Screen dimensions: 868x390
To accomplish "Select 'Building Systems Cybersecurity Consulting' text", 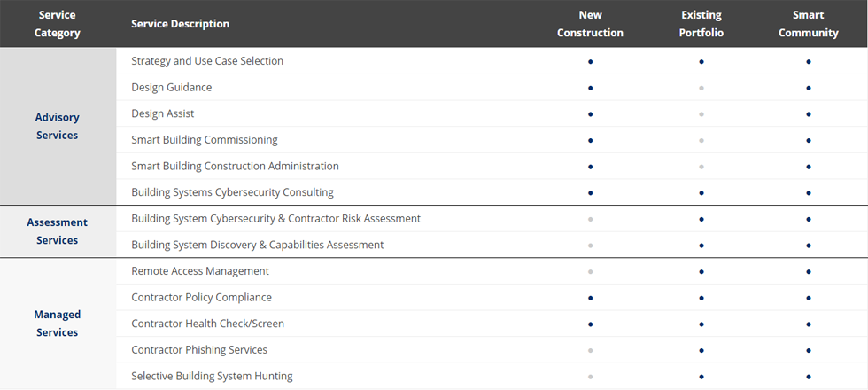I will pos(232,192).
